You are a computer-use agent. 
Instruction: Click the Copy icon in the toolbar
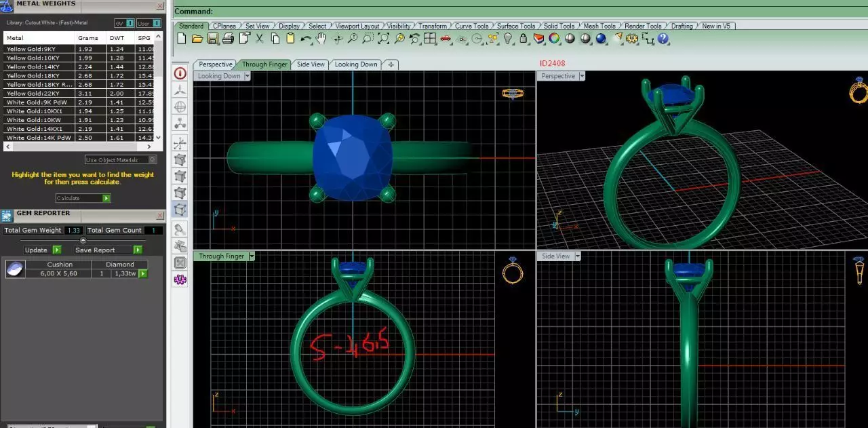275,39
